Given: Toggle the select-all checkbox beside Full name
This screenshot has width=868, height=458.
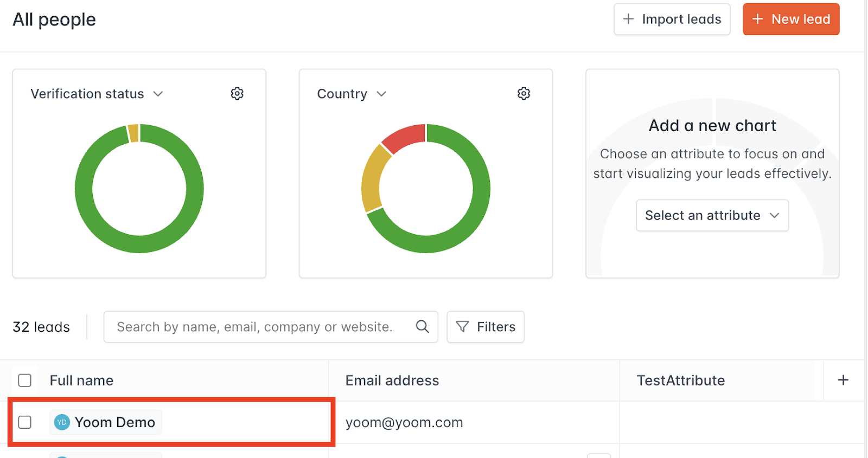Looking at the screenshot, I should pos(25,380).
